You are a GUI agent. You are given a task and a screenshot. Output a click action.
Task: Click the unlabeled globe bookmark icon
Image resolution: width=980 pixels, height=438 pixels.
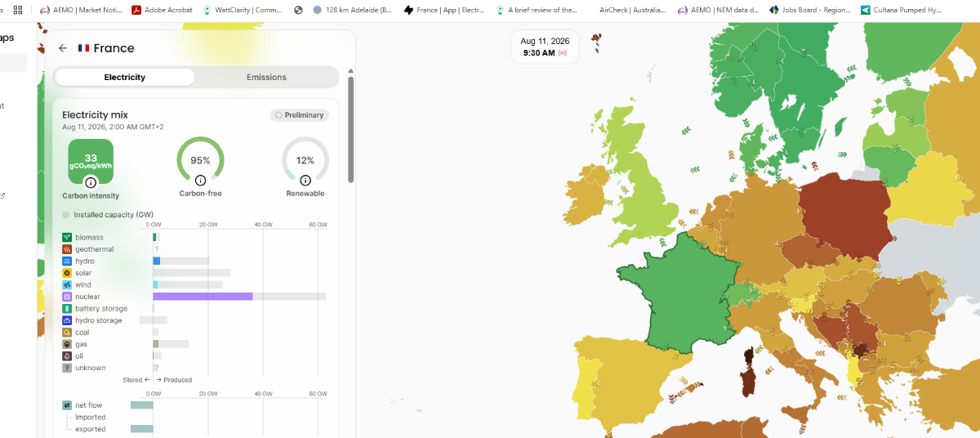click(298, 10)
